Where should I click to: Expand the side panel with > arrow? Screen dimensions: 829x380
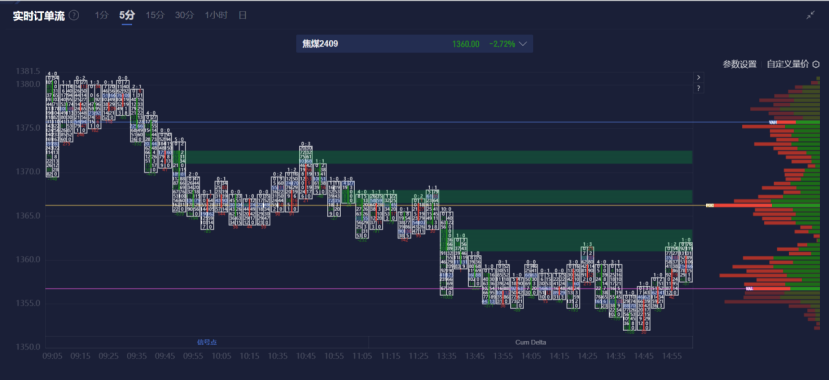tap(698, 77)
